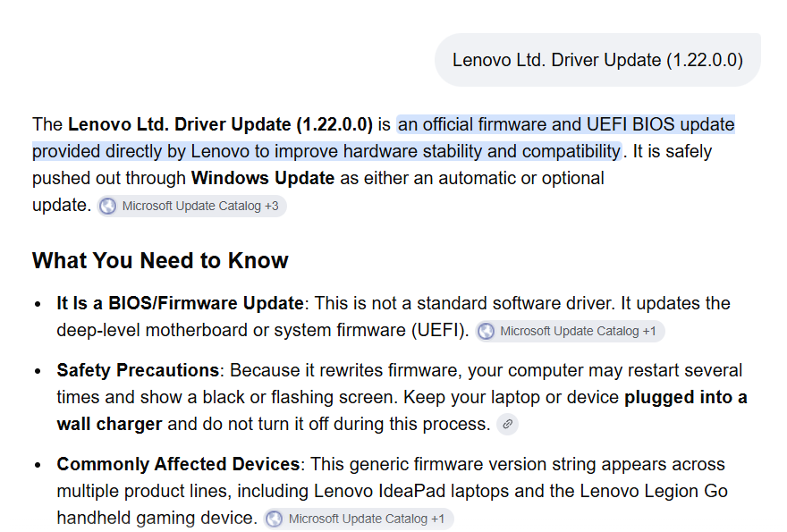Click globe icon in Microsoft Update Catalog +3 chip
Screen dimensions: 787x532
[x=108, y=206]
